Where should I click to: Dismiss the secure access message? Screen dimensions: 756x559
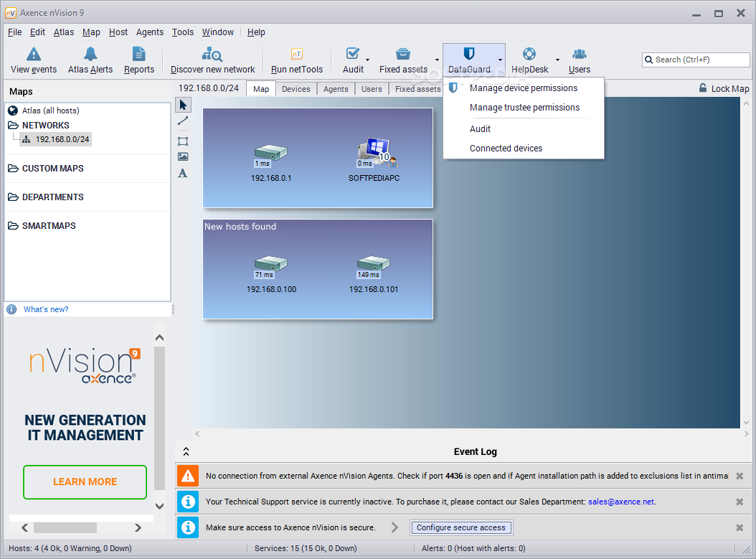click(739, 527)
